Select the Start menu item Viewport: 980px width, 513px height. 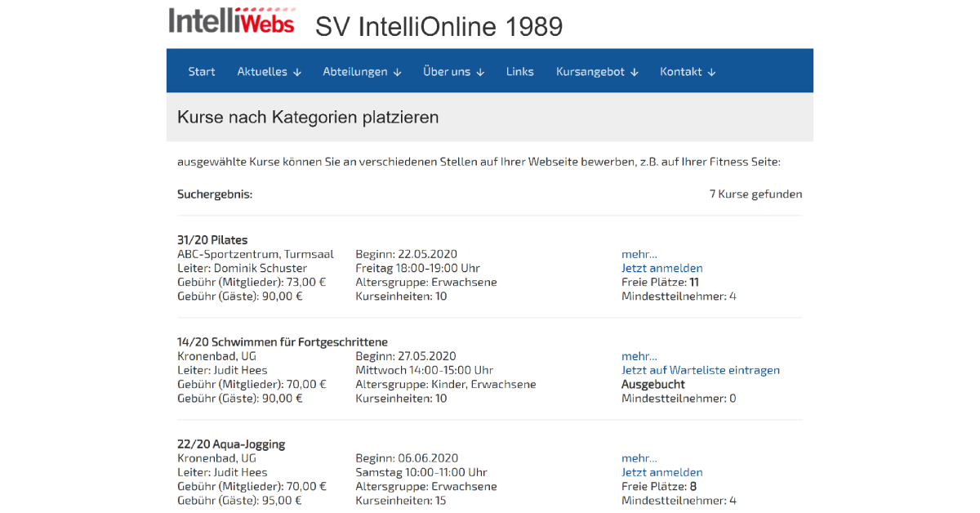[x=201, y=71]
